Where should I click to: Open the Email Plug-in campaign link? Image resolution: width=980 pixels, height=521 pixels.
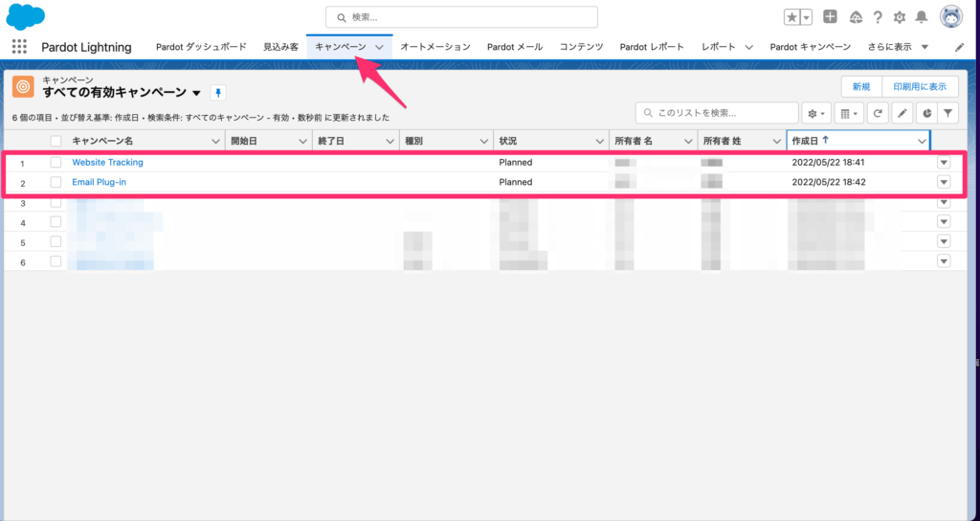pos(99,182)
